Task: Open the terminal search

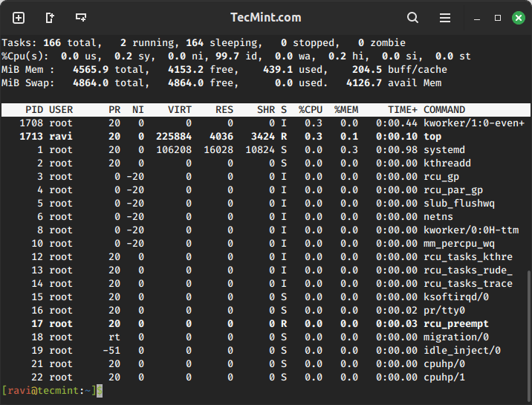Action: (x=412, y=18)
